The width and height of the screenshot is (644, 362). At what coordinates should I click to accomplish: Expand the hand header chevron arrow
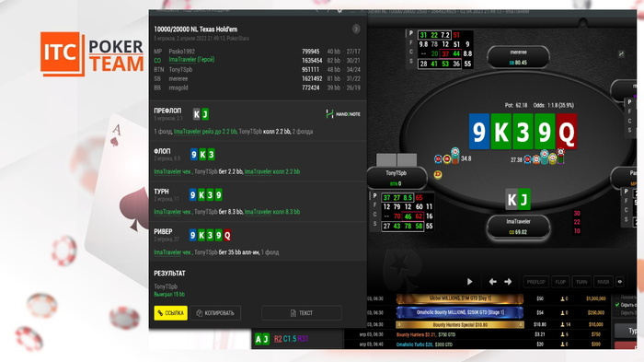(x=356, y=29)
